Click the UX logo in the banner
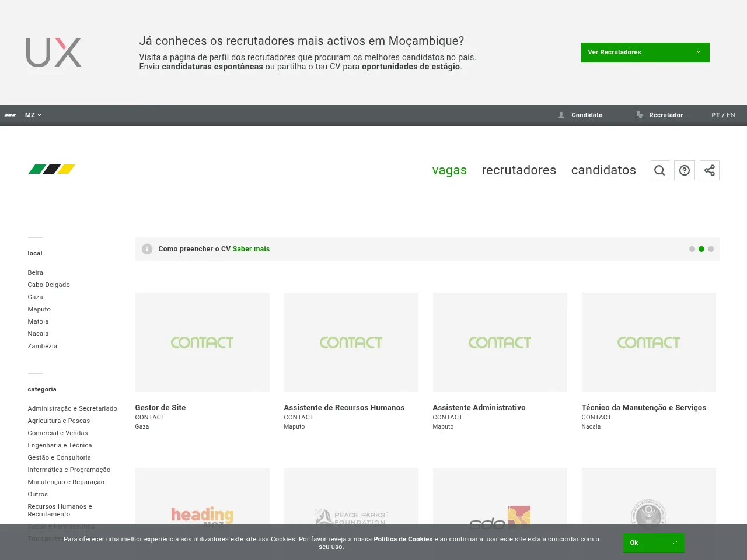This screenshot has width=747, height=560. (54, 52)
